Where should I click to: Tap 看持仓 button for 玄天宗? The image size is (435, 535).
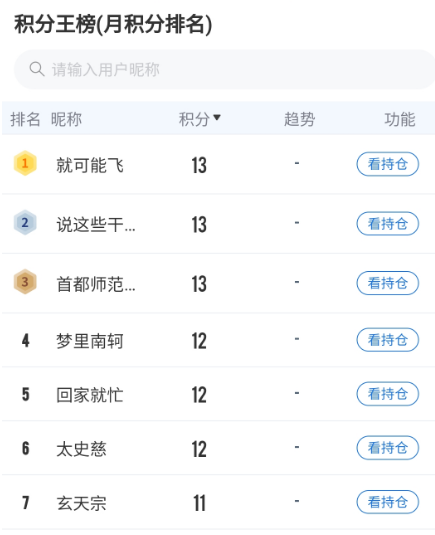pos(388,502)
